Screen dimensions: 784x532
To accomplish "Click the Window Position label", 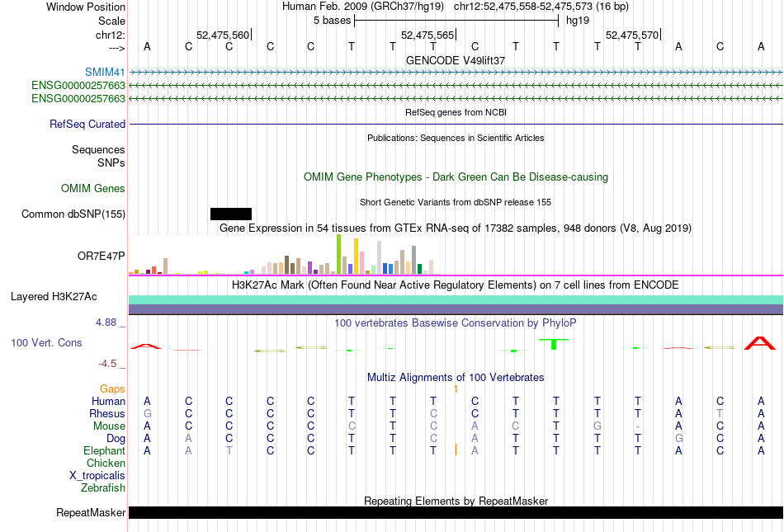I will tap(86, 7).
